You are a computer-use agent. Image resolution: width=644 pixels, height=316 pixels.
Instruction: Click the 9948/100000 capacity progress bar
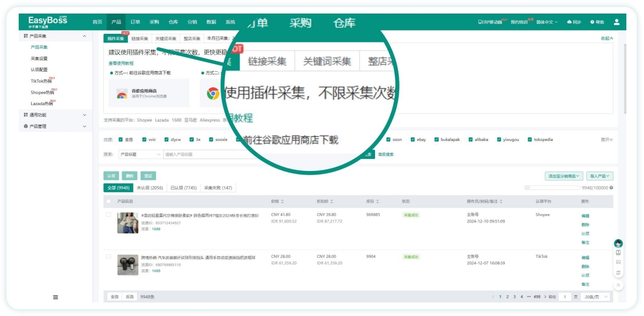[x=552, y=188]
